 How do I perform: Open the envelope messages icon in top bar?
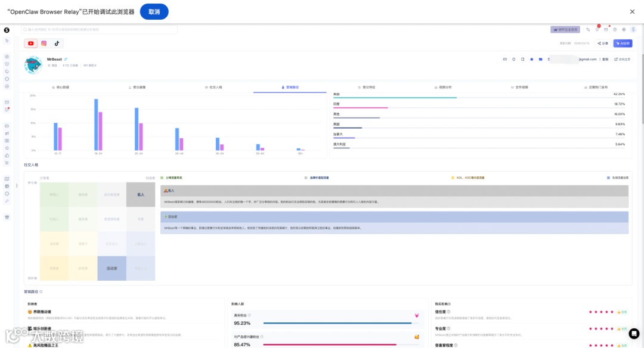tap(606, 30)
